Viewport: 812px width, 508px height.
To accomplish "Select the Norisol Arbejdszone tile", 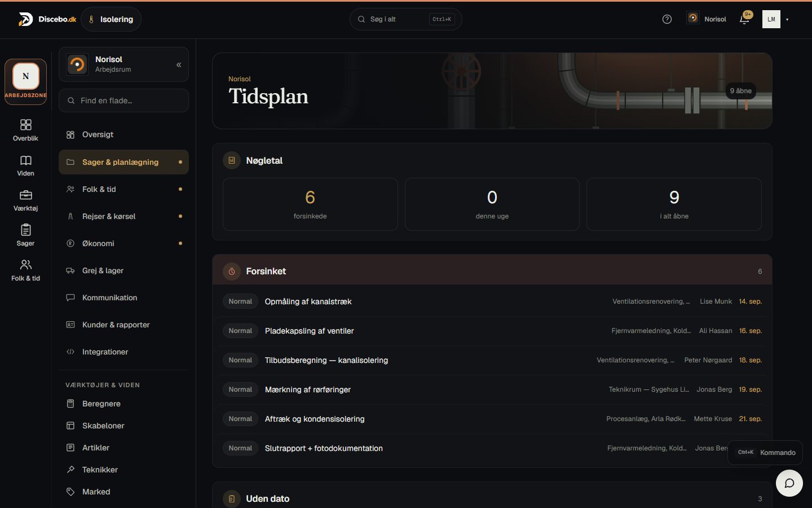I will (25, 82).
